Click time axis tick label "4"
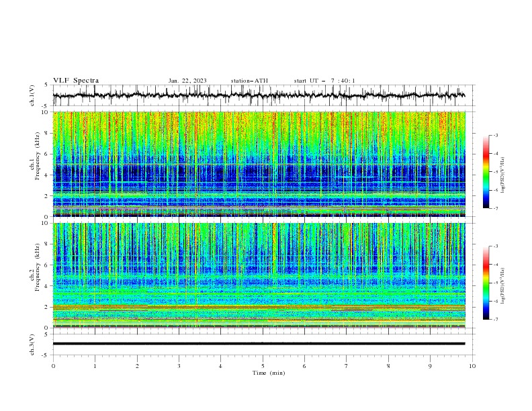This screenshot has height=411, width=532. click(x=220, y=366)
